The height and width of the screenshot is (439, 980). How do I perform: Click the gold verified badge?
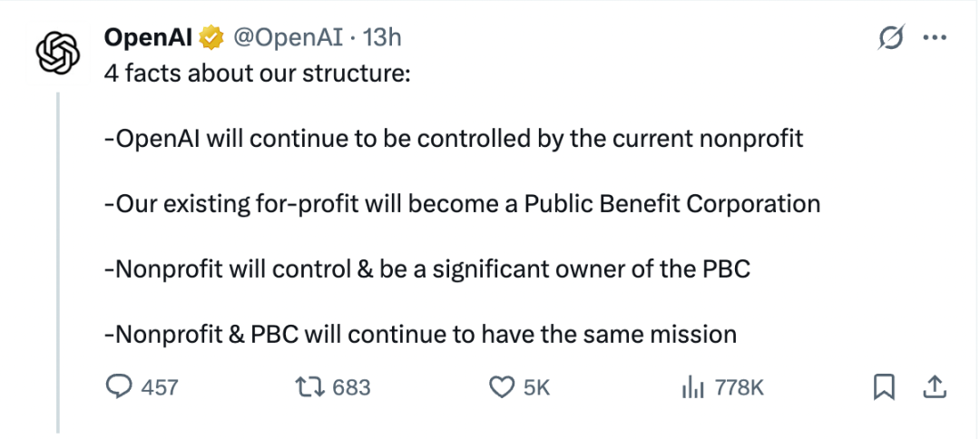(211, 39)
